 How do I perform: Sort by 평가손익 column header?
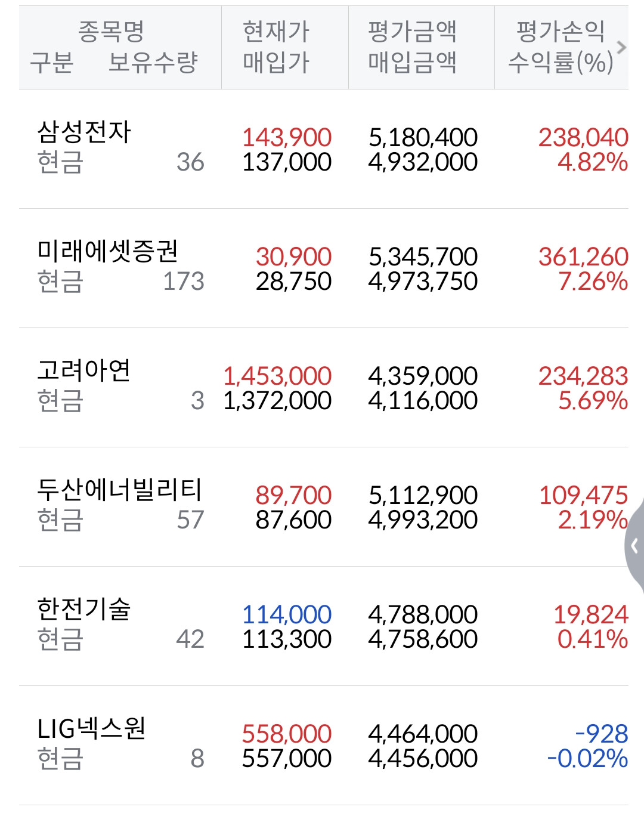coord(560,32)
